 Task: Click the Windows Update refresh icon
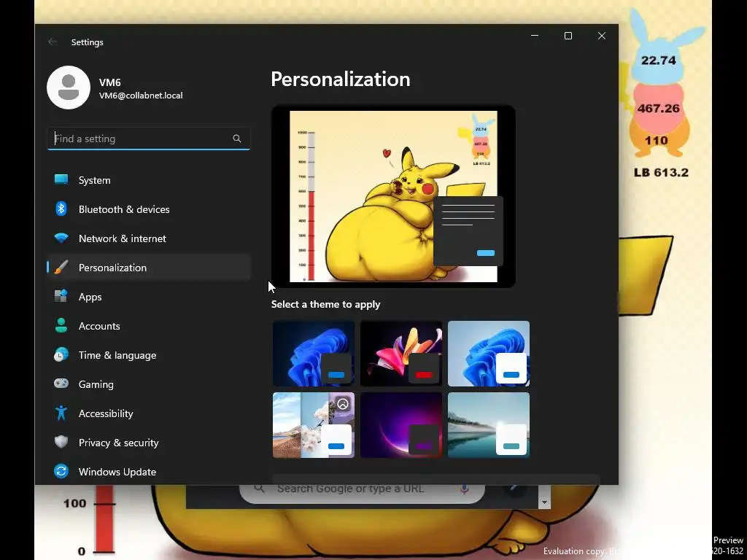click(61, 471)
